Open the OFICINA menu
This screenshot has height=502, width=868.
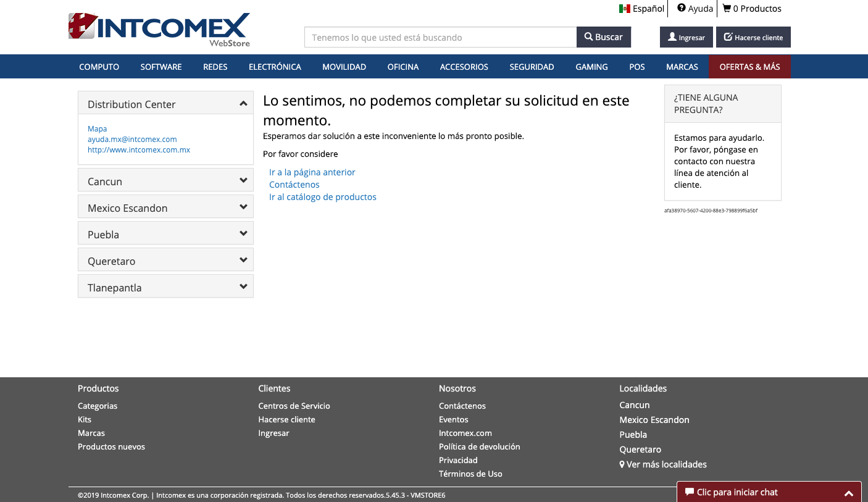(403, 67)
